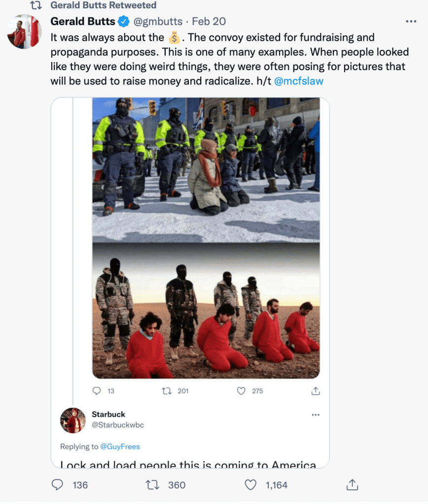This screenshot has width=428, height=504.
Task: Open the more options menu on Gerald Butts tweet
Action: pyautogui.click(x=411, y=21)
